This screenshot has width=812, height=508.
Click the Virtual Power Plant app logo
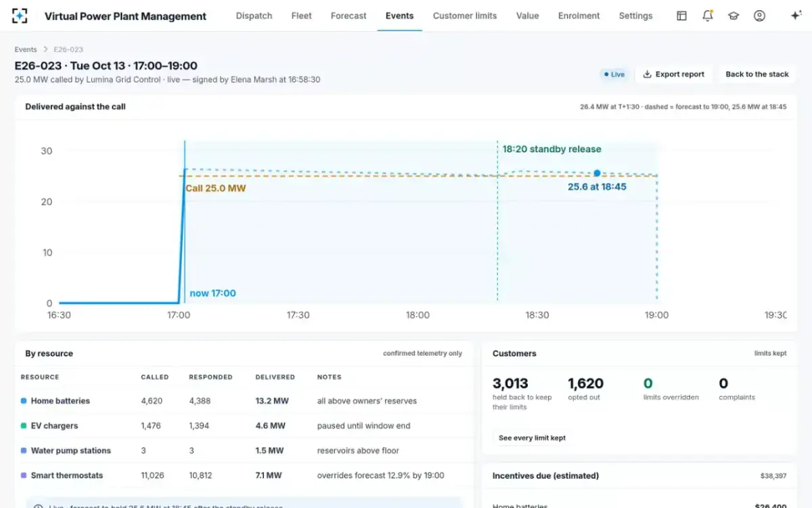20,16
